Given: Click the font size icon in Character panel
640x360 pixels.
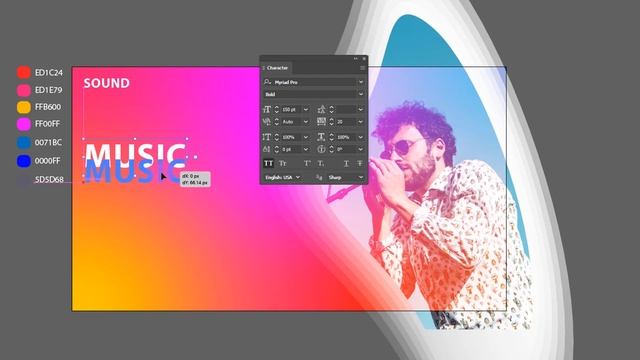Looking at the screenshot, I should [x=267, y=109].
